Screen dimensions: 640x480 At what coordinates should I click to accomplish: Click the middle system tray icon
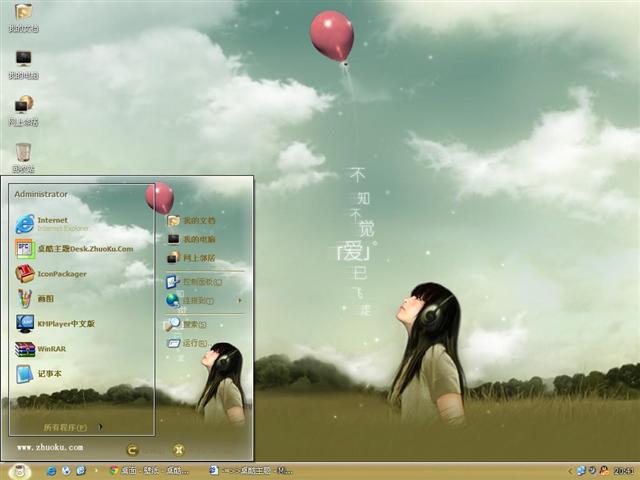[592, 471]
